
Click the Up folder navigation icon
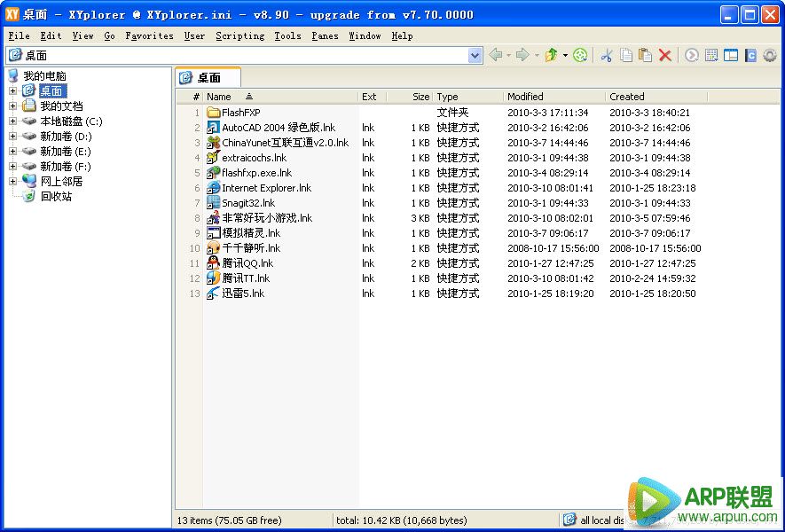[x=551, y=55]
